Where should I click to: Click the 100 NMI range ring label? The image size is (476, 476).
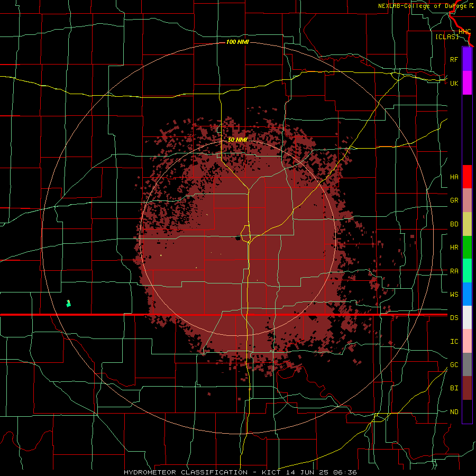pos(237,42)
